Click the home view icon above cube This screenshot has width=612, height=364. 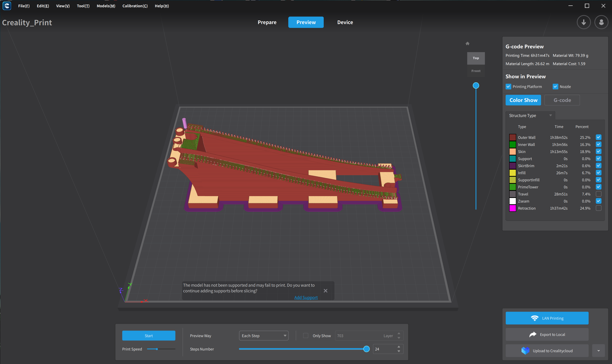pos(467,44)
